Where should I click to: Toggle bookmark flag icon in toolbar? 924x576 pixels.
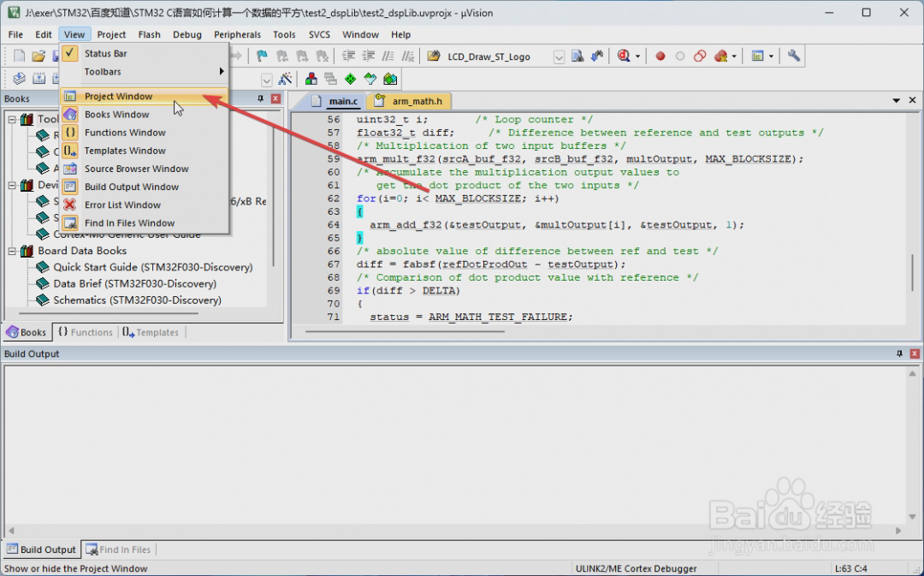pos(263,56)
